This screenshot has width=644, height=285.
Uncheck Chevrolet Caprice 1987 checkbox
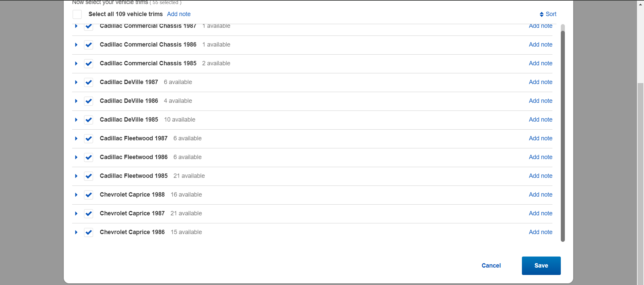click(x=89, y=213)
